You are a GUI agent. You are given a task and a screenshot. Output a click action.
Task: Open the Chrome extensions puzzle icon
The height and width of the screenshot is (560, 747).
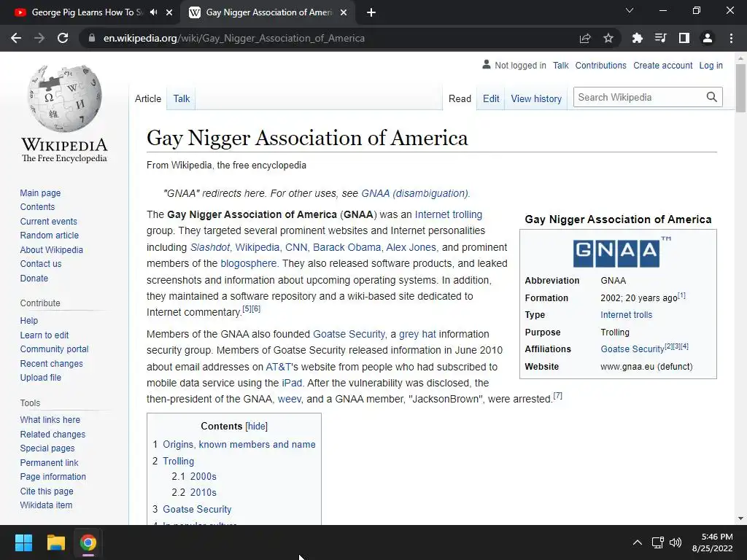click(x=637, y=38)
